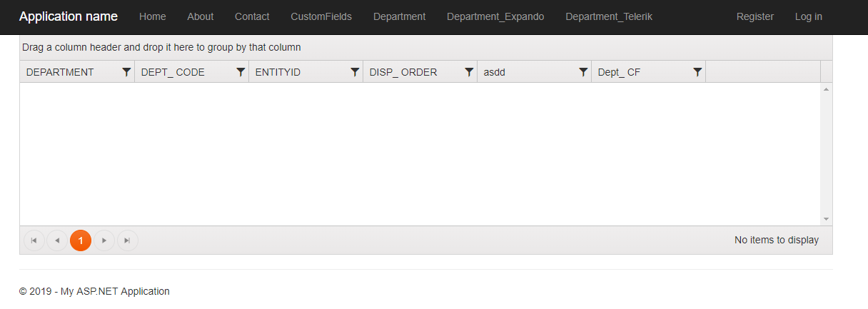Screen dimensions: 868x309
Task: Sort by DEPARTMENT column header
Action: coord(60,72)
